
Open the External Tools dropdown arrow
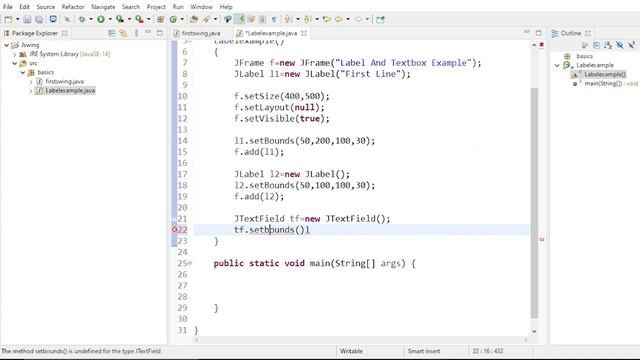pos(149,19)
